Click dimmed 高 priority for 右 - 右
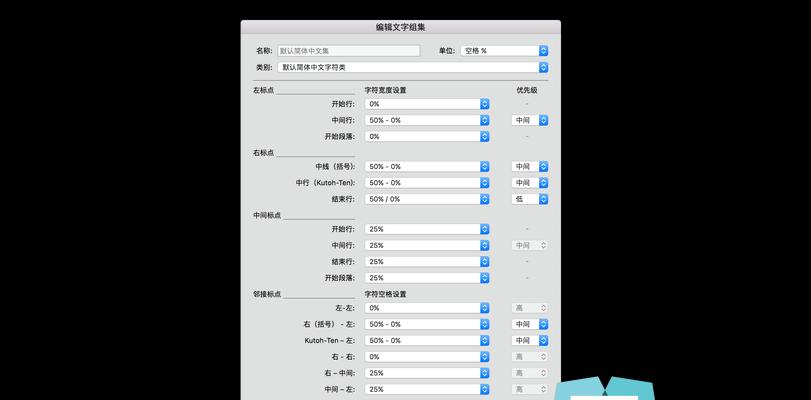The width and height of the screenshot is (811, 400). coord(530,357)
